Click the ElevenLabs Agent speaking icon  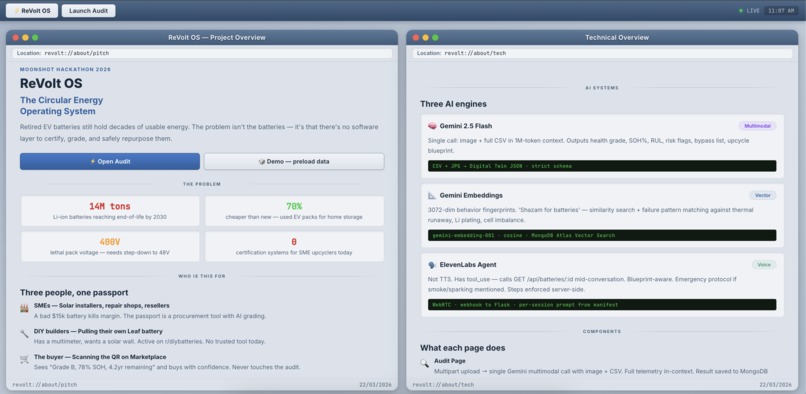432,265
